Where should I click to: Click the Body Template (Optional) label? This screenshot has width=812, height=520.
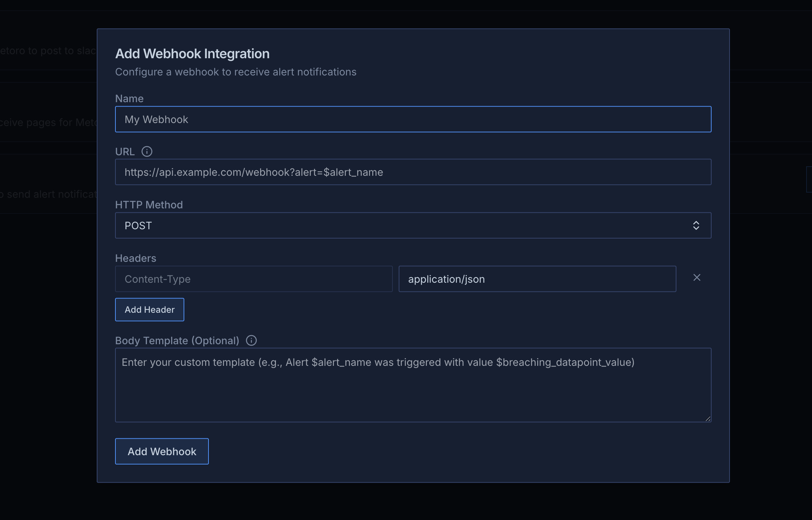[177, 341]
